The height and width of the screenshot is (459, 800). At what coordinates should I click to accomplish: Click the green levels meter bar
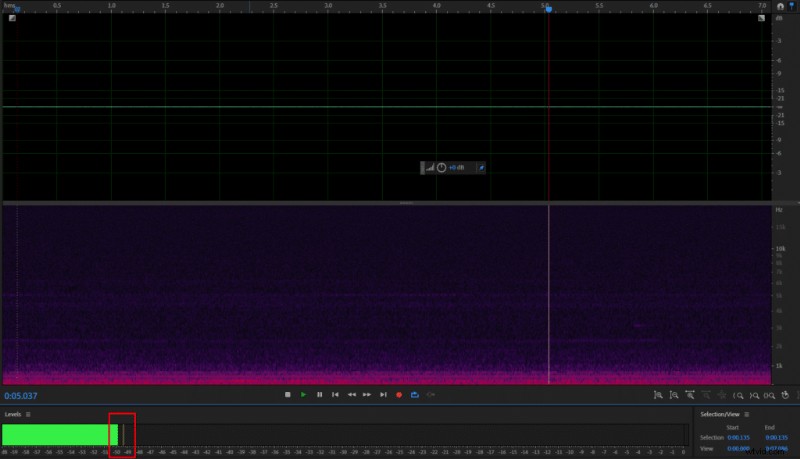pyautogui.click(x=60, y=435)
